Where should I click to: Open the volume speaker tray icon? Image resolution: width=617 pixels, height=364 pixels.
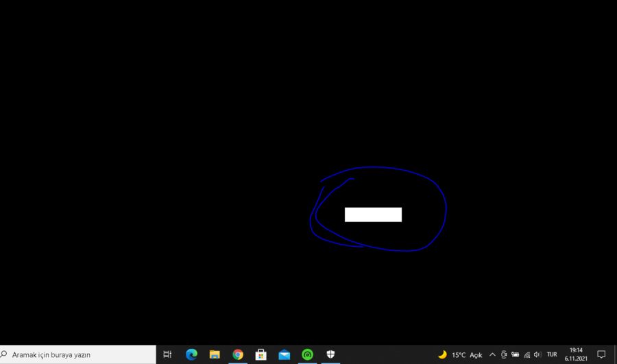click(537, 354)
